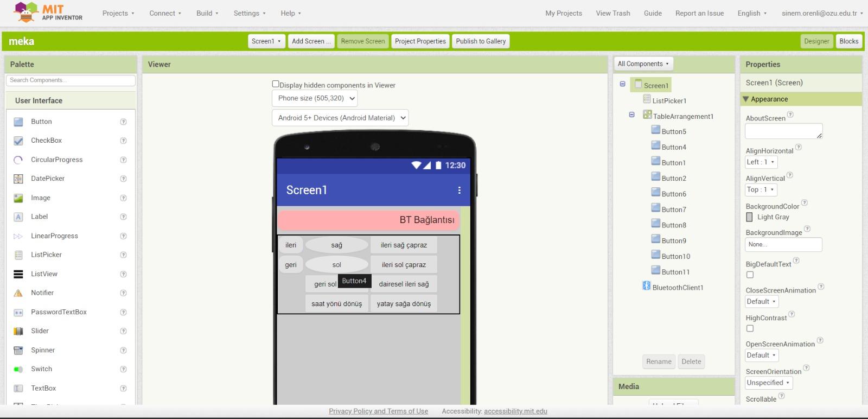Click the dairesel ileri sağ button in Viewer
868x419 pixels.
tap(404, 284)
